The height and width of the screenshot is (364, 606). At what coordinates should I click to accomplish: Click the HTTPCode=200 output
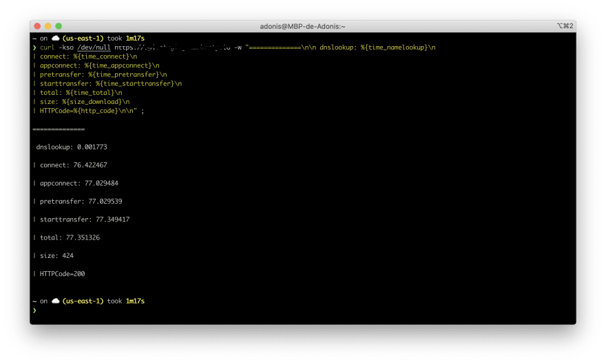(x=62, y=274)
